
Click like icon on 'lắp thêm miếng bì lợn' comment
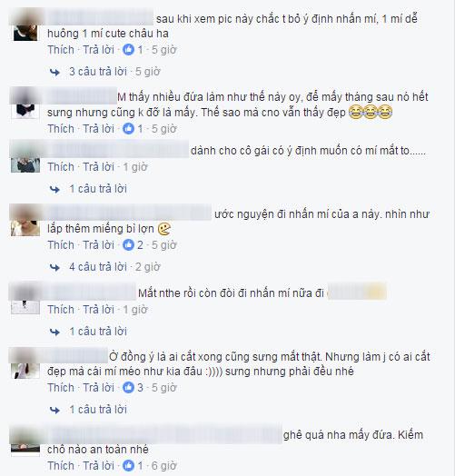pos(128,245)
